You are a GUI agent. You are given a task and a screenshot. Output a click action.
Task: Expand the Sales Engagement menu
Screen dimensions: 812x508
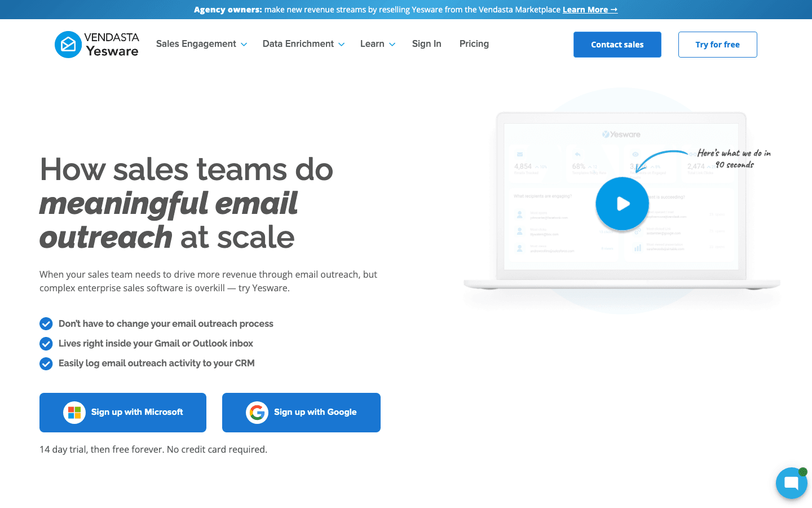pos(201,44)
